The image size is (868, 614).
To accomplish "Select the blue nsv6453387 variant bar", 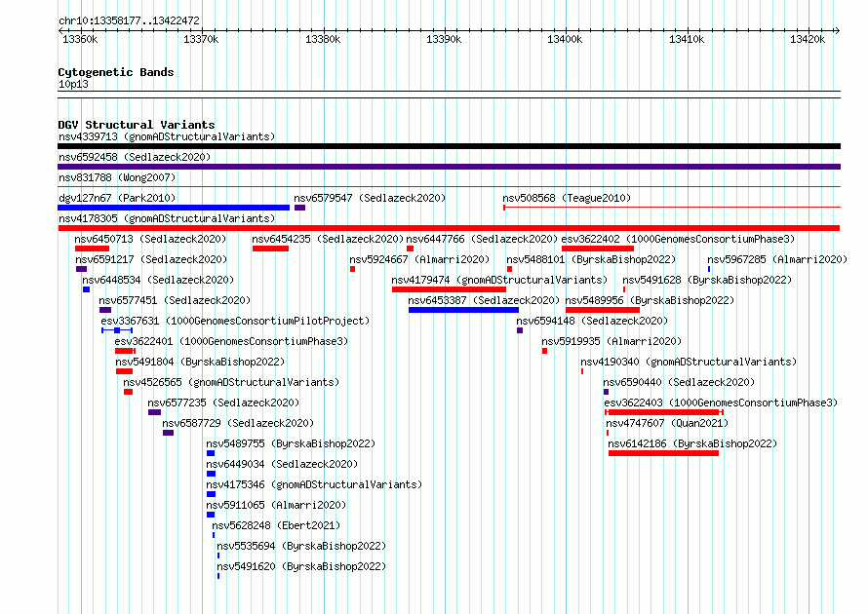I will point(463,310).
